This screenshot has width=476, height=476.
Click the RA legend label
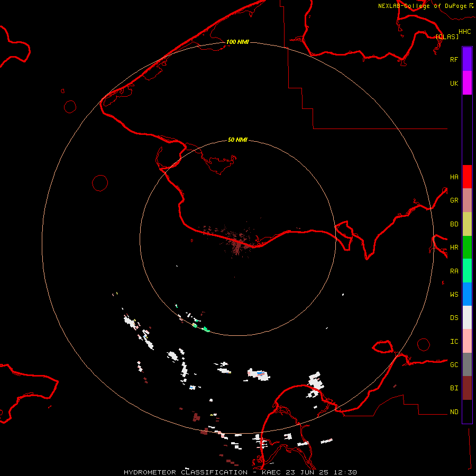pyautogui.click(x=454, y=271)
